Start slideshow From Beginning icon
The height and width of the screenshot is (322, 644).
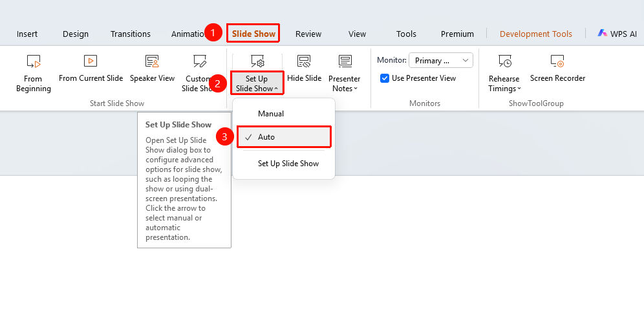pos(34,61)
